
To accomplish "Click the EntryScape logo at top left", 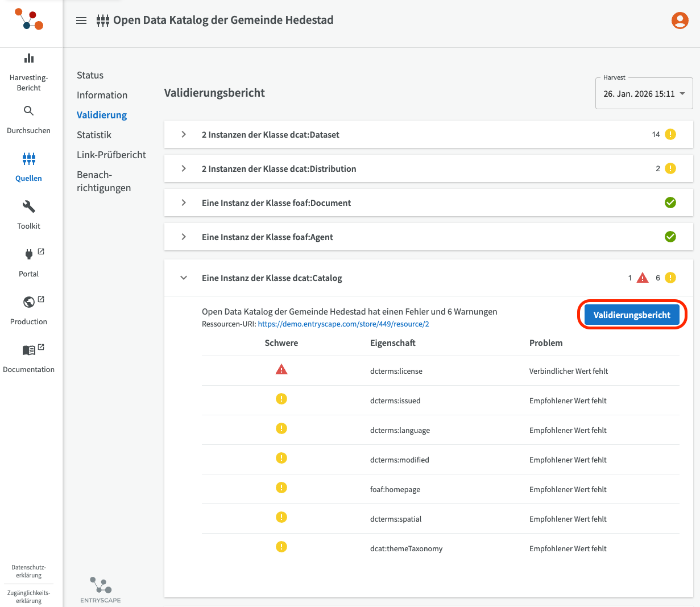I will [30, 19].
